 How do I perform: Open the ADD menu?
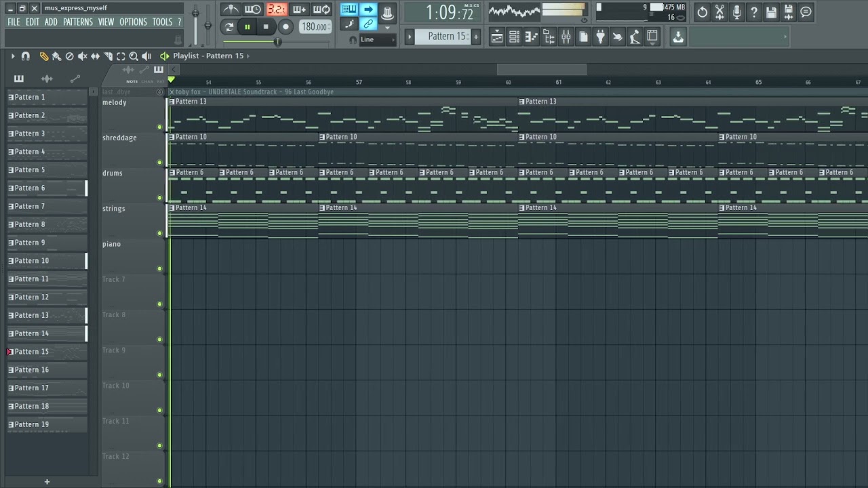click(51, 22)
